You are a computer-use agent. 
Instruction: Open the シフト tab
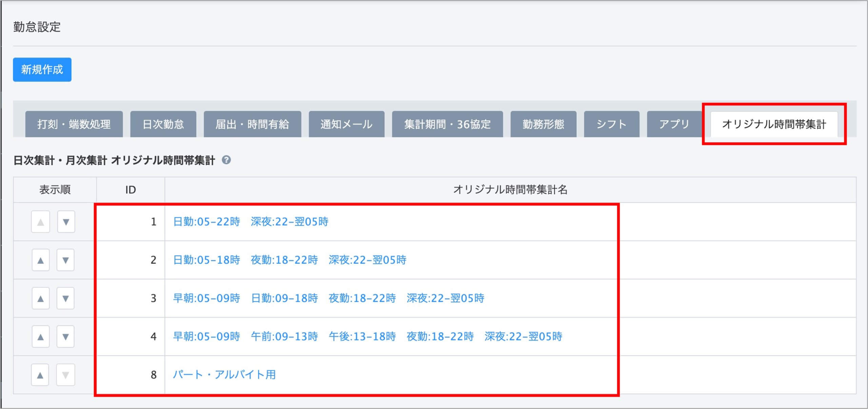coord(611,124)
